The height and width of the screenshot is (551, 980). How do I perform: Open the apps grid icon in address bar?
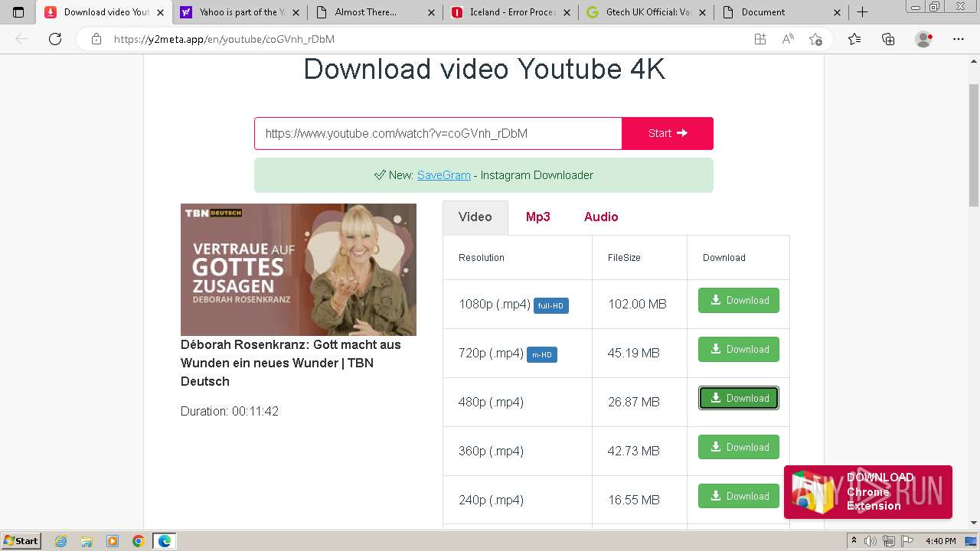pos(759,39)
